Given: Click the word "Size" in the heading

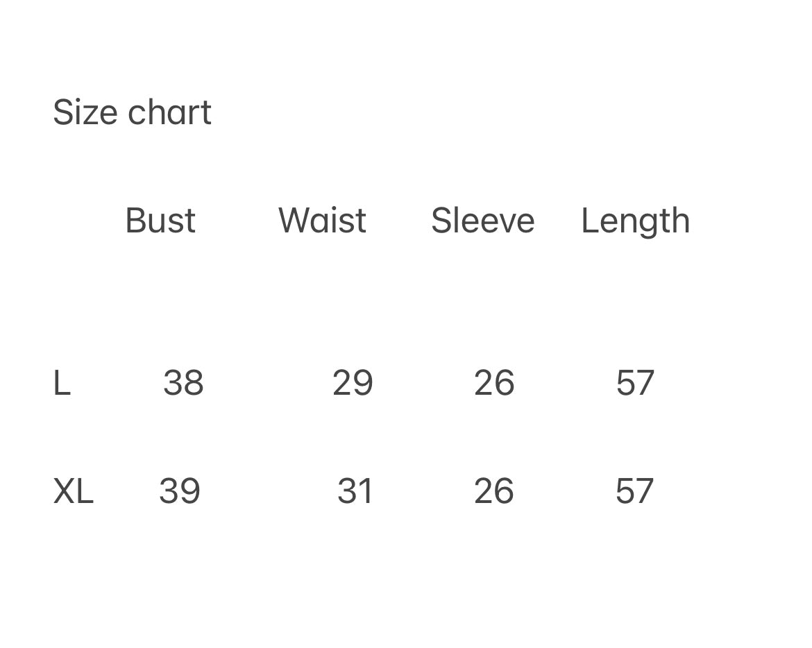Looking at the screenshot, I should [x=85, y=112].
